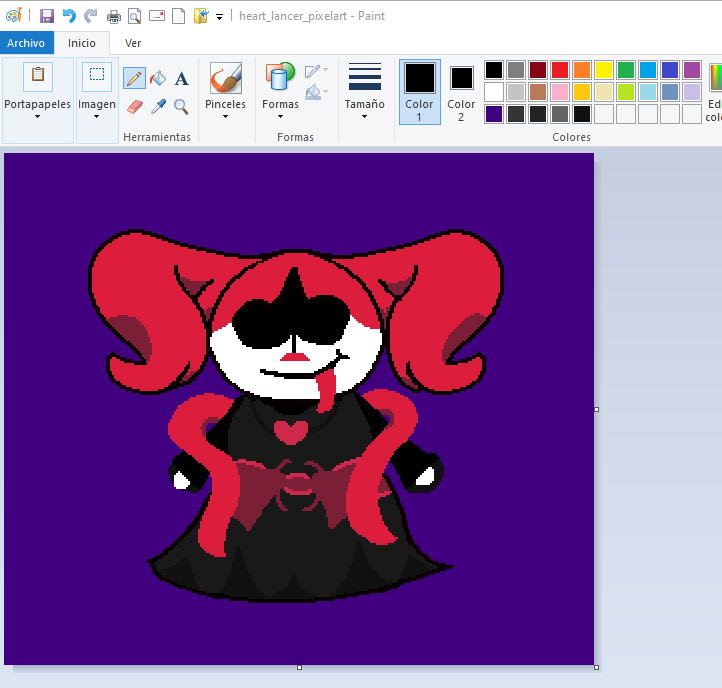Select the Color 2 button
722x688 pixels.
(461, 92)
